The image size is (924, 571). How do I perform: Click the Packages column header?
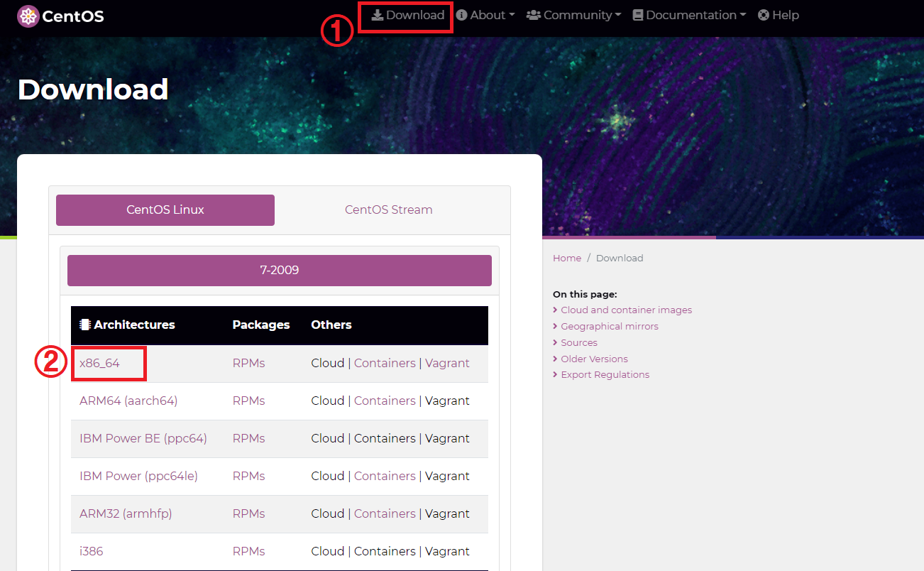click(x=261, y=325)
